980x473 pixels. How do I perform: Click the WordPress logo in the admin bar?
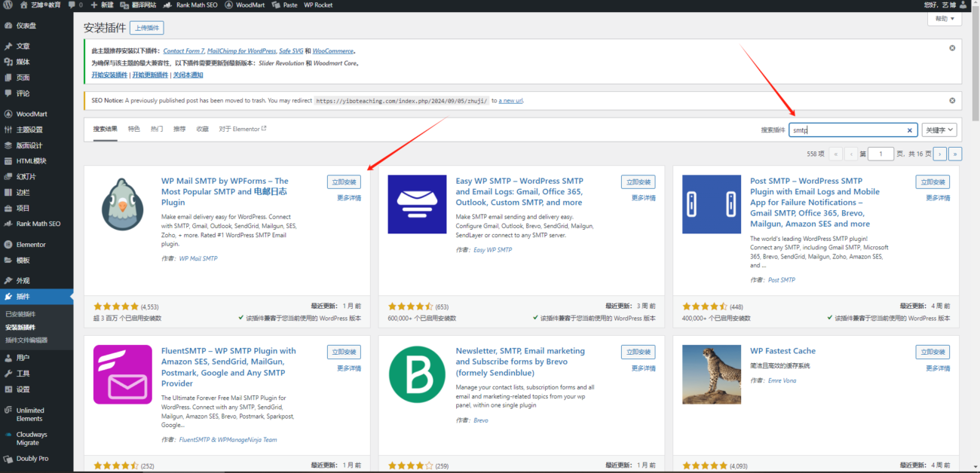[8, 5]
